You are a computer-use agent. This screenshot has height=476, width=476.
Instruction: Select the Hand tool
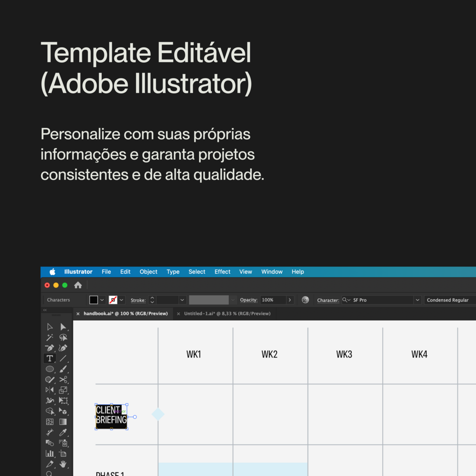[63, 464]
